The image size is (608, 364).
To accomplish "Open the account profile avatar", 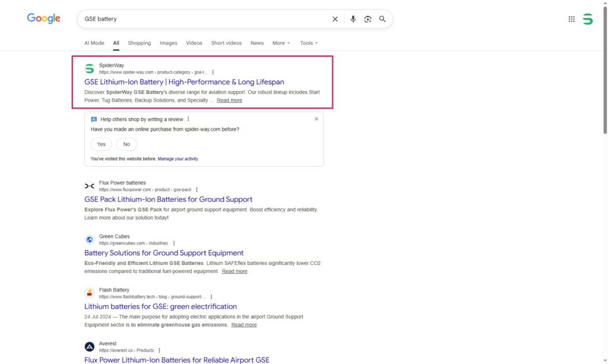I will pos(587,19).
